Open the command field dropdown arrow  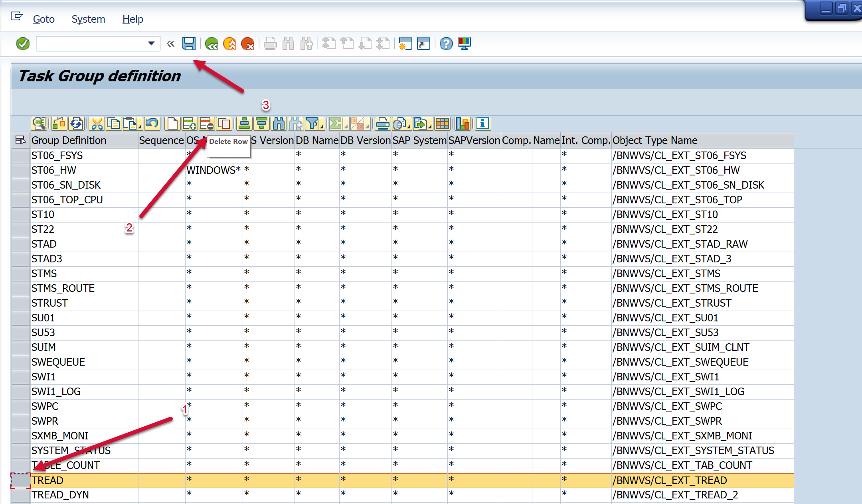(x=151, y=43)
